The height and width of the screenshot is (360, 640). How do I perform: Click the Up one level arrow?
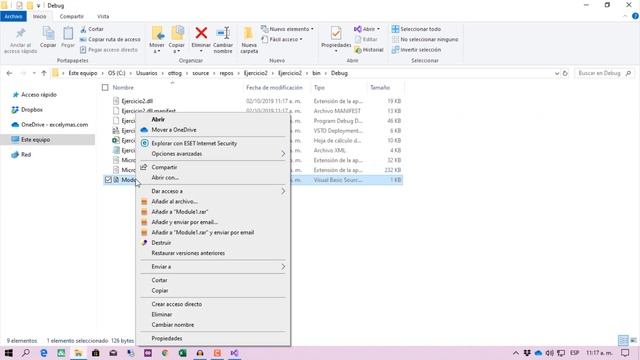(x=44, y=73)
